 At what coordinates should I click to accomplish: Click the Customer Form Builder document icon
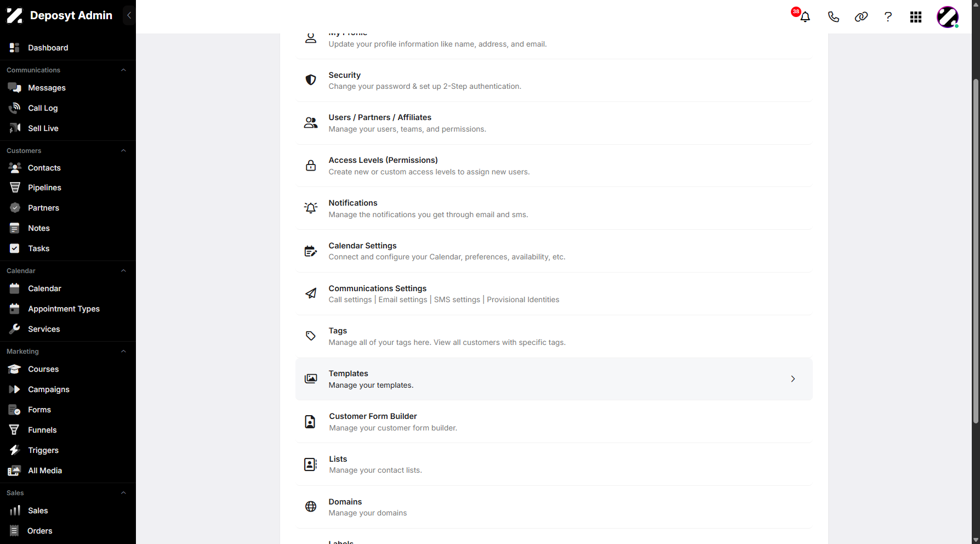pos(310,422)
